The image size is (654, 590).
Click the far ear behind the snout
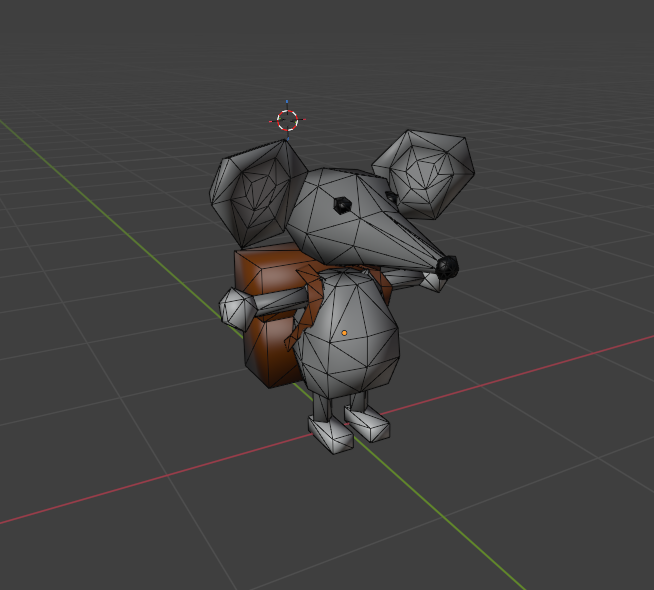425,175
